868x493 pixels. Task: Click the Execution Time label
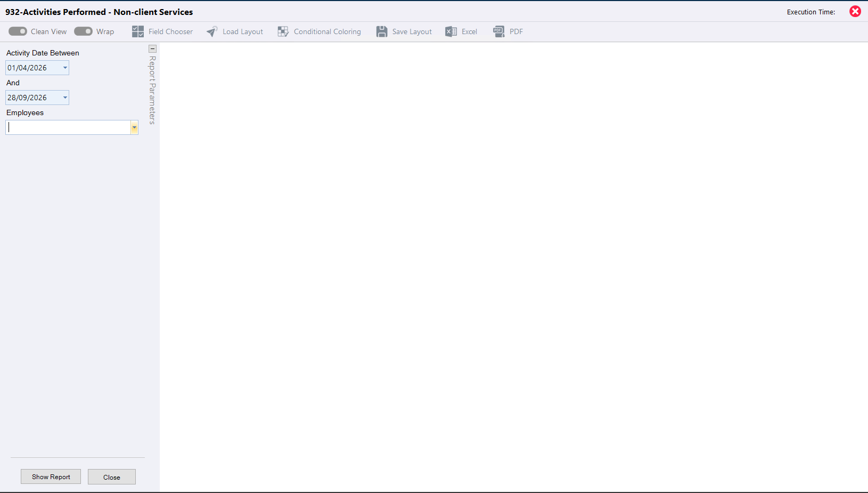(811, 12)
